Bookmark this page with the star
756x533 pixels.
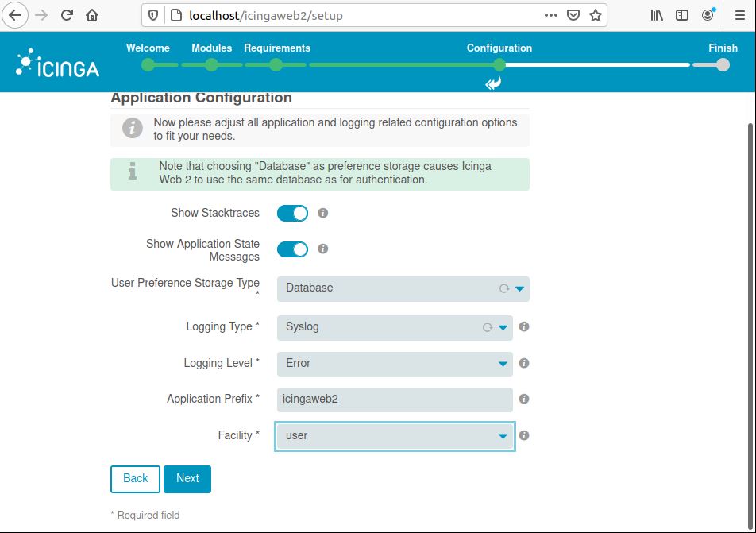coord(596,15)
